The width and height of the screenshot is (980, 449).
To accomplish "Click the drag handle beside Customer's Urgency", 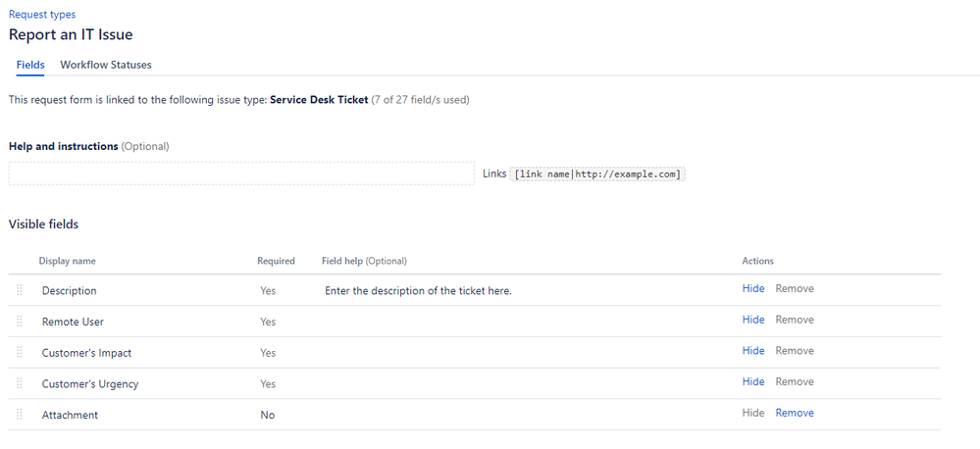I will [20, 383].
